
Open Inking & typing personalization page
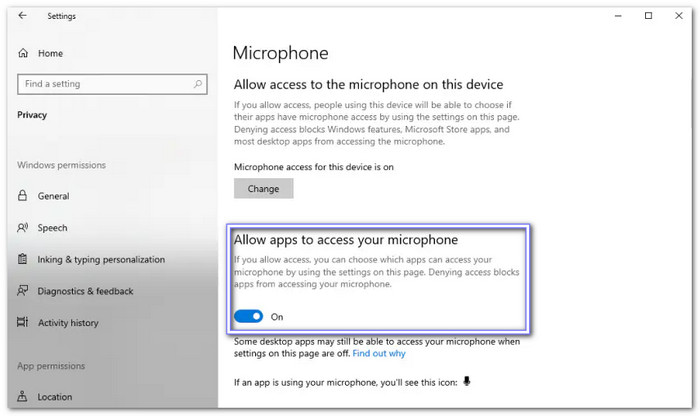pyautogui.click(x=101, y=259)
